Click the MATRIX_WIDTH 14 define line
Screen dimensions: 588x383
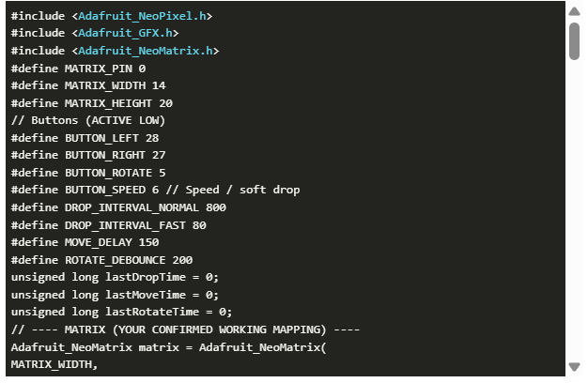pos(88,85)
